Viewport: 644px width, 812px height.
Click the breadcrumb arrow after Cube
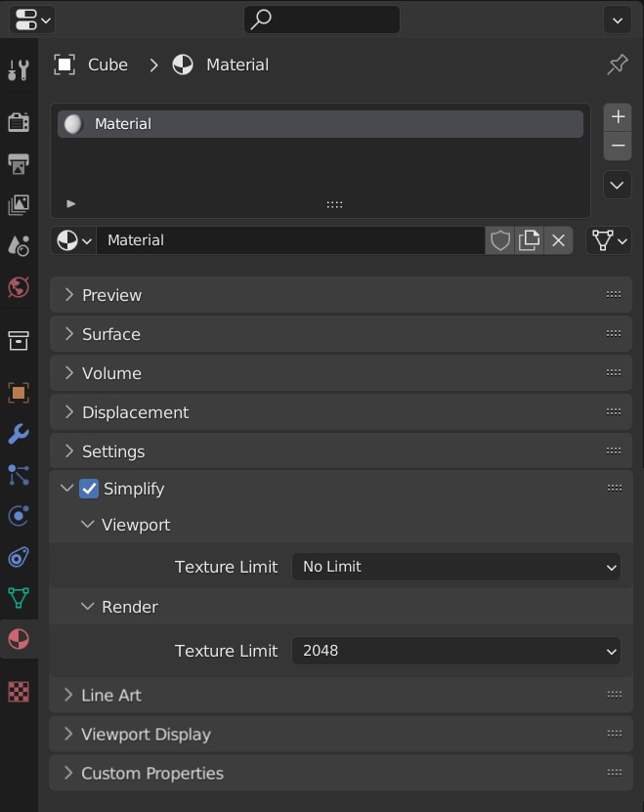[x=153, y=65]
